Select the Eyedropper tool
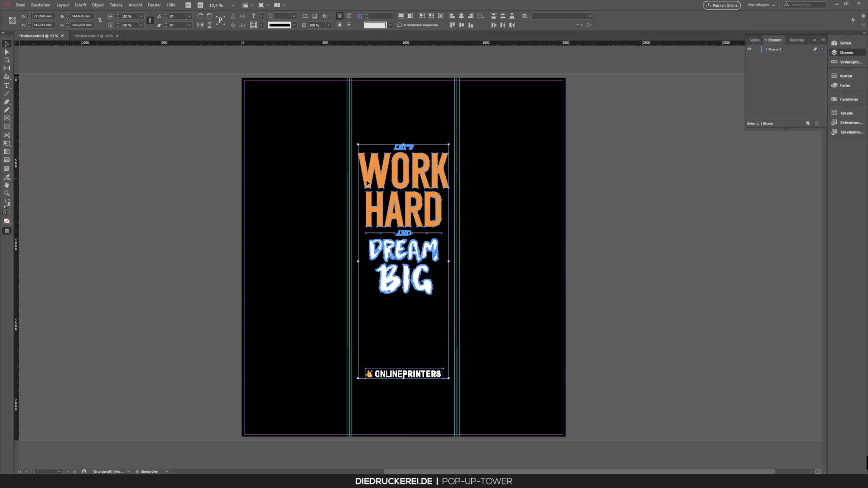Image resolution: width=868 pixels, height=488 pixels. (x=7, y=177)
